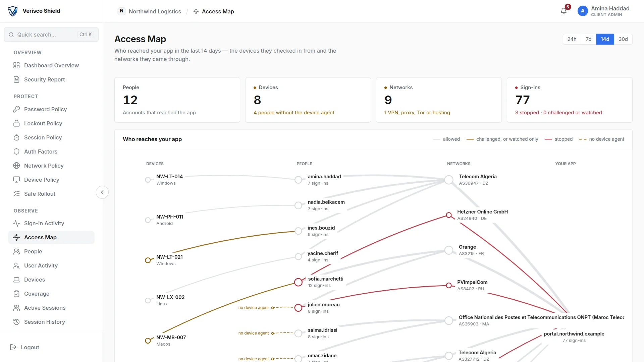Select Access Map in sidebar
This screenshot has height=362, width=644.
[51, 237]
